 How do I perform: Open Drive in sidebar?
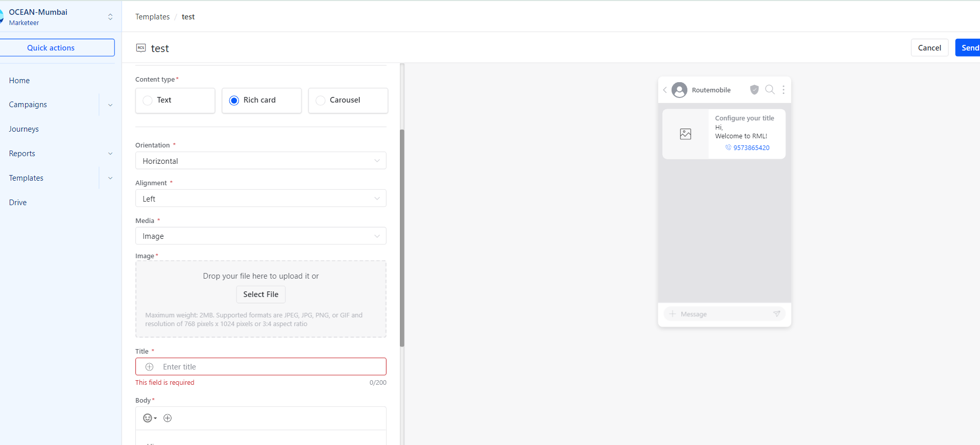[18, 203]
